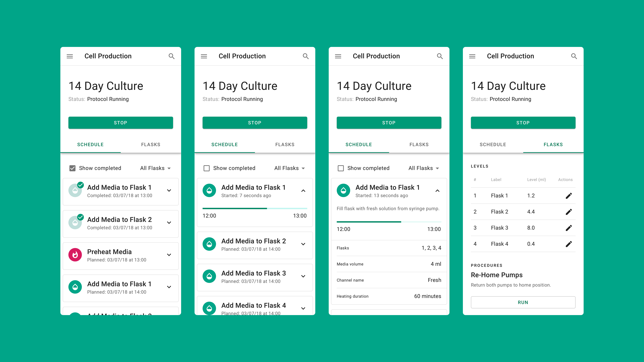Click the droplet icon for Add Media to Flask 1
Viewport: 644px width, 362px height.
click(75, 287)
